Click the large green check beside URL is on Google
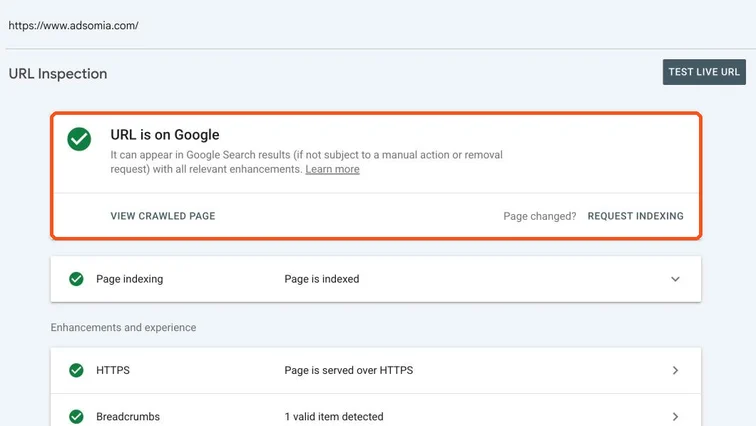The height and width of the screenshot is (426, 756). (79, 139)
